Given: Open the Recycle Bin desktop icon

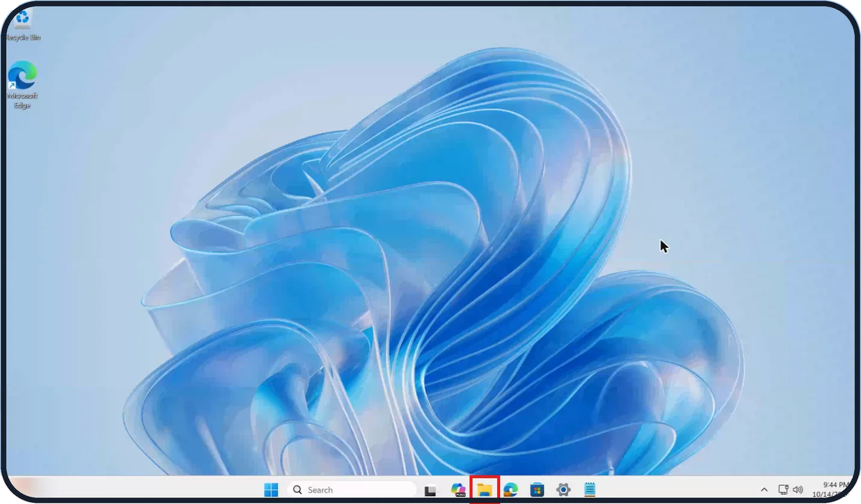Looking at the screenshot, I should (23, 25).
